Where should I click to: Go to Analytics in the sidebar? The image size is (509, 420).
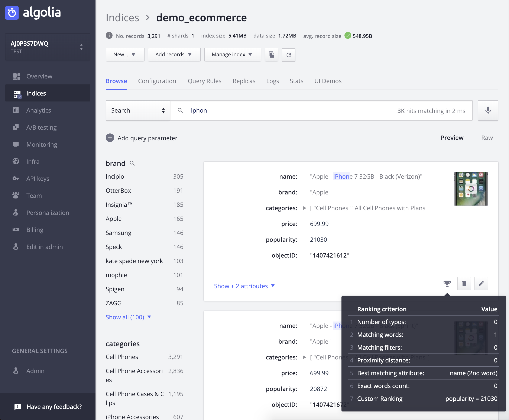point(38,110)
